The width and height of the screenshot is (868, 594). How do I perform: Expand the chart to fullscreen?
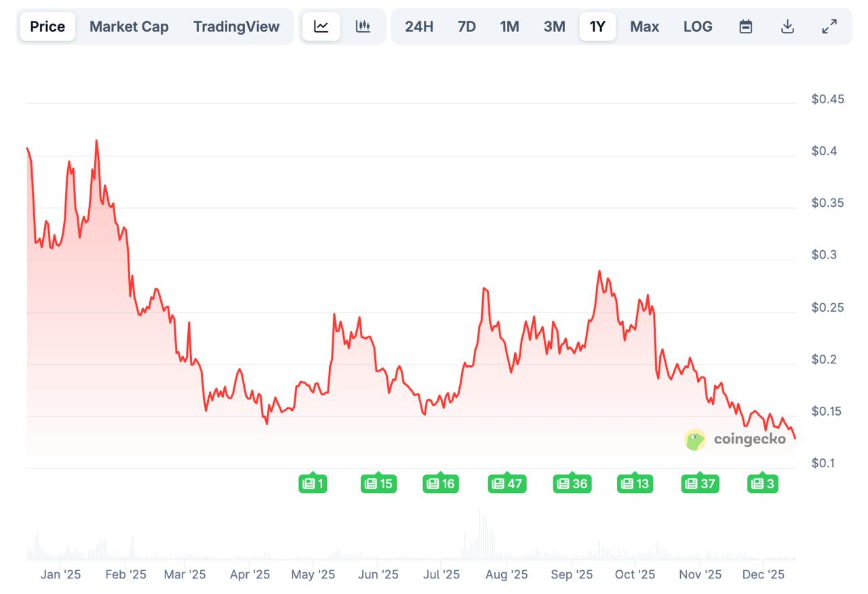pyautogui.click(x=829, y=26)
